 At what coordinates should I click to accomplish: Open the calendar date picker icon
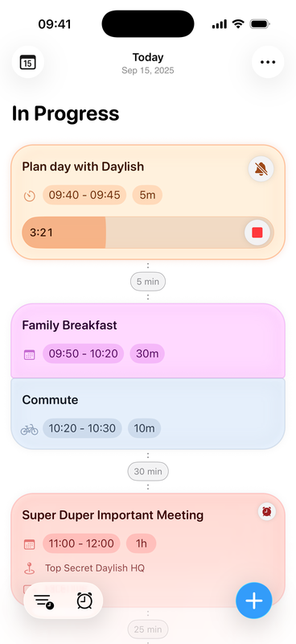point(28,62)
